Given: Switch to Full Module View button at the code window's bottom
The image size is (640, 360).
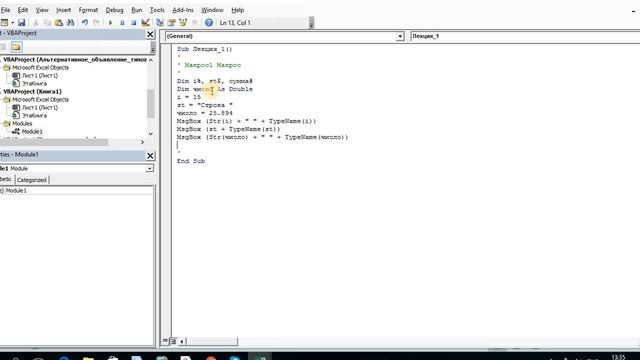Looking at the screenshot, I should pyautogui.click(x=173, y=341).
